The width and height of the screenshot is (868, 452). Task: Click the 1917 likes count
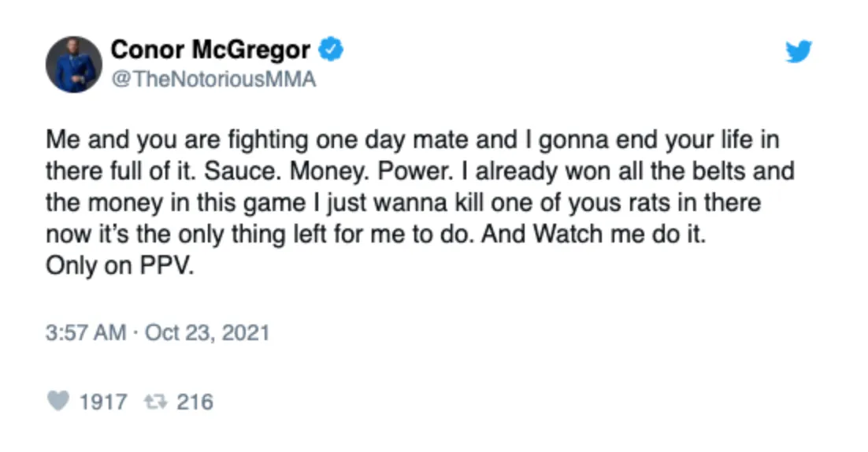pyautogui.click(x=103, y=402)
